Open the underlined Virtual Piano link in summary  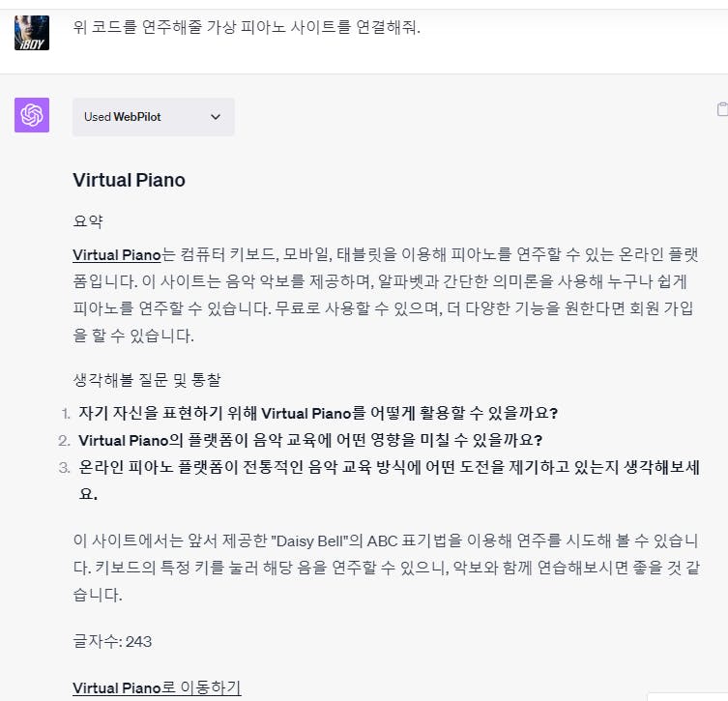(117, 255)
